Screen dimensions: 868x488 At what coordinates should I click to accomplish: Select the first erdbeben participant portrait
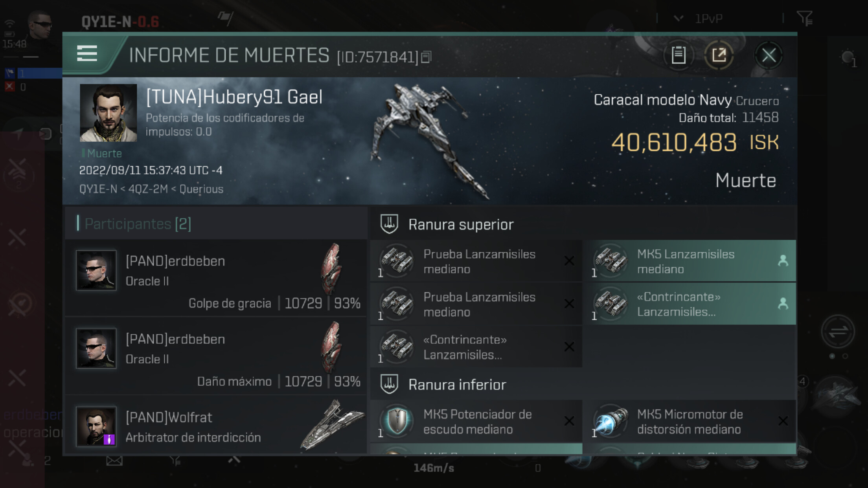coord(96,270)
